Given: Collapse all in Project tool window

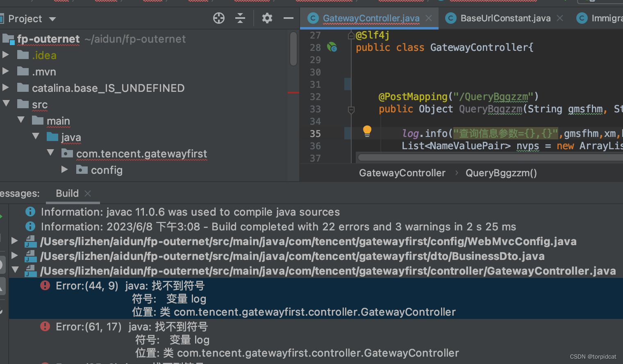Looking at the screenshot, I should click(x=240, y=18).
